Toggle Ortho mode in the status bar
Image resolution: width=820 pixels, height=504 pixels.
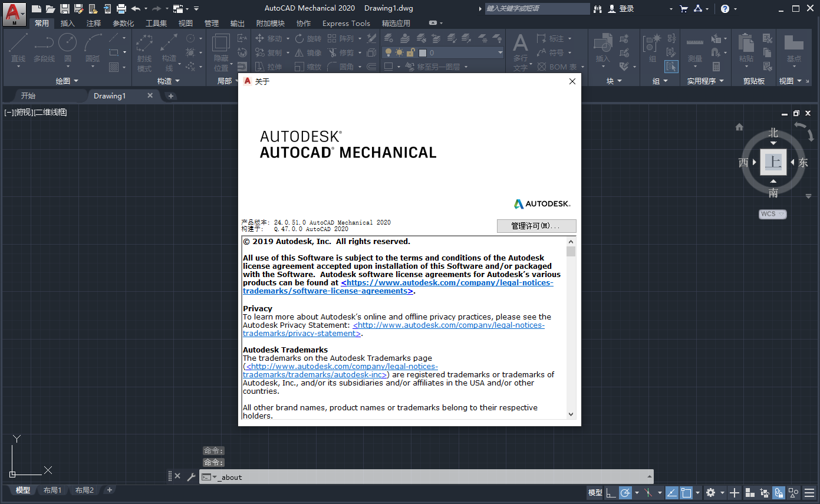click(611, 493)
